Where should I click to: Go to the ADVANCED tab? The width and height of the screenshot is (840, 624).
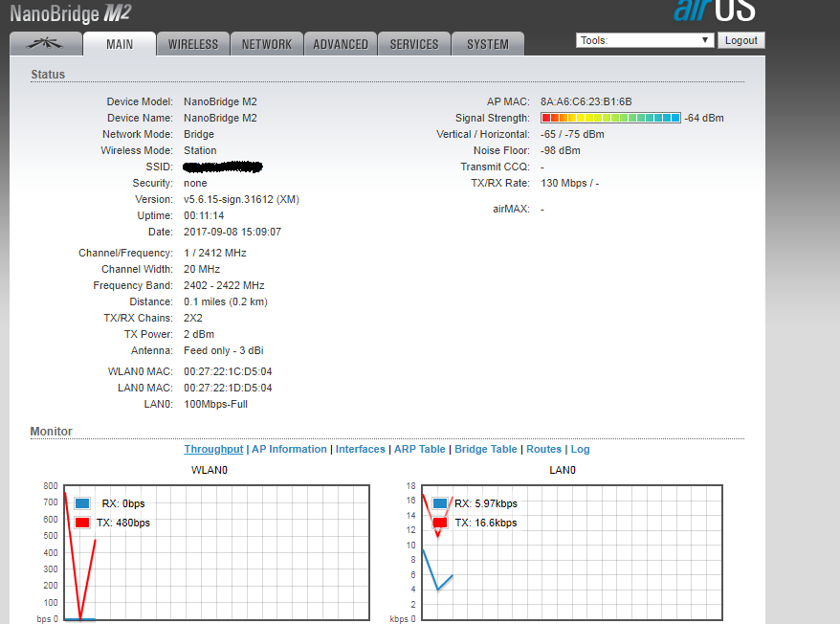coord(341,44)
